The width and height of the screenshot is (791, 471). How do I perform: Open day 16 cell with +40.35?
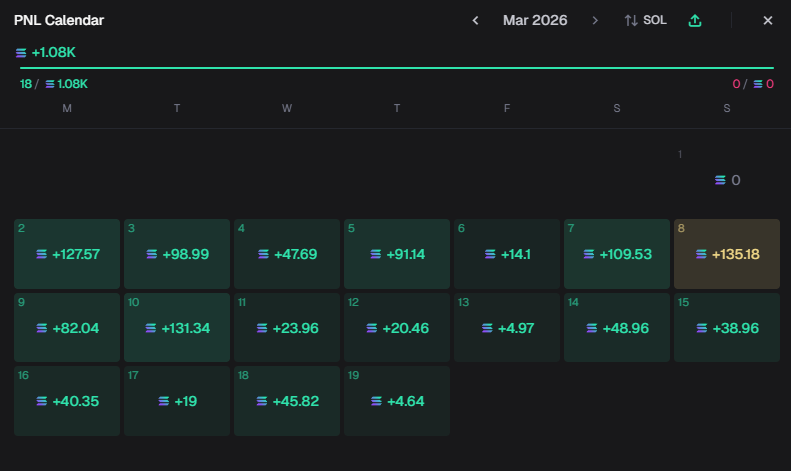(x=67, y=401)
